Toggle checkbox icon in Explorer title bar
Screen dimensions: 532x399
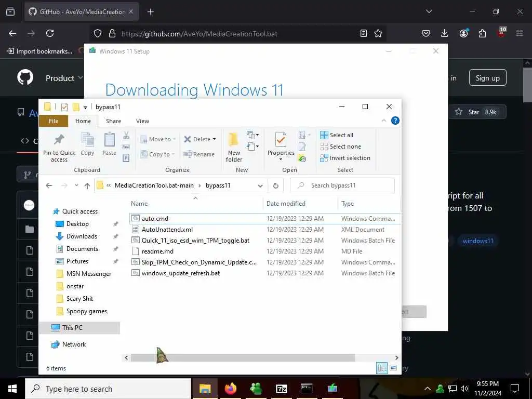64,107
